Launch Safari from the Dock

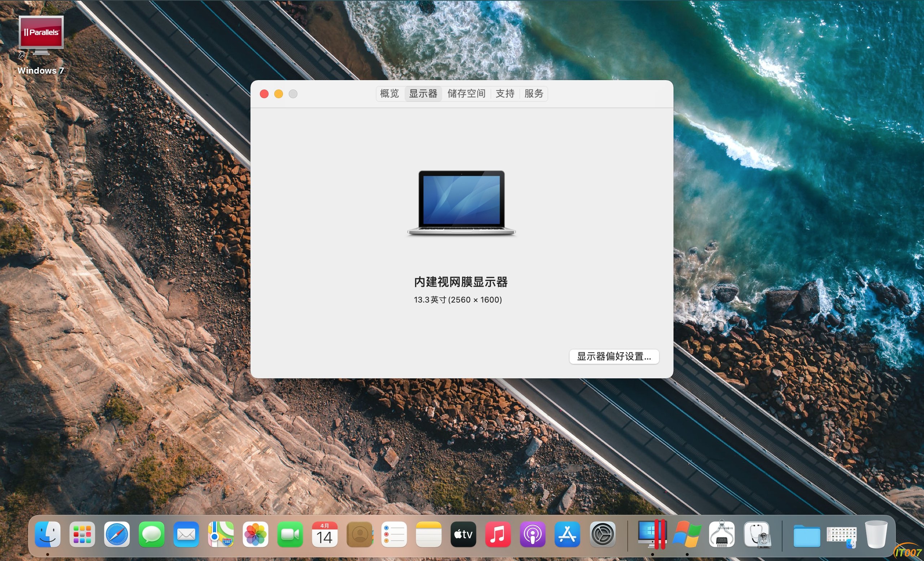pos(117,534)
